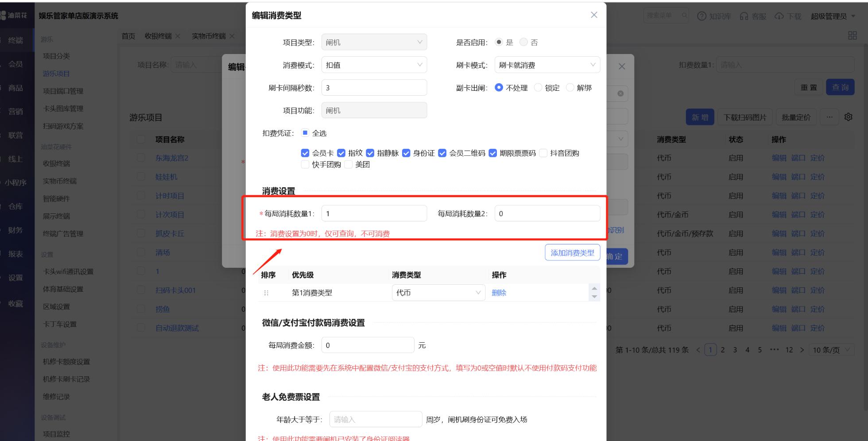The width and height of the screenshot is (868, 441).
Task: Check the 抖音团购 checkbox
Action: (x=543, y=153)
